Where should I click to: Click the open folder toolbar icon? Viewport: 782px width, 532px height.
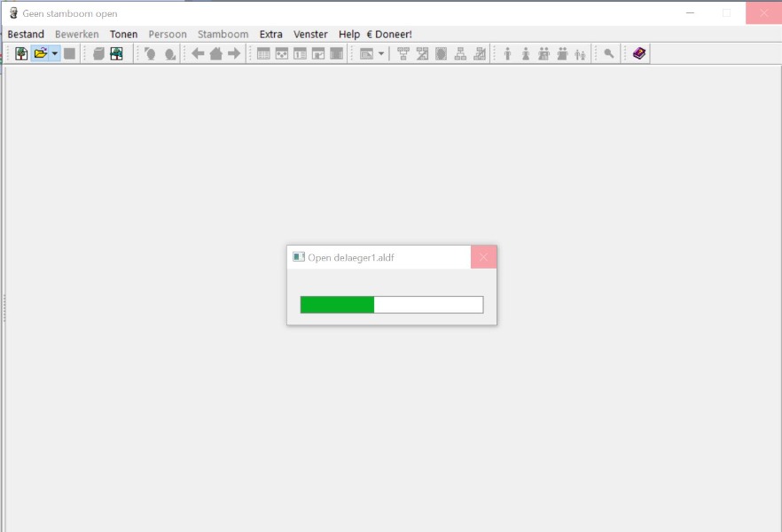(x=40, y=54)
